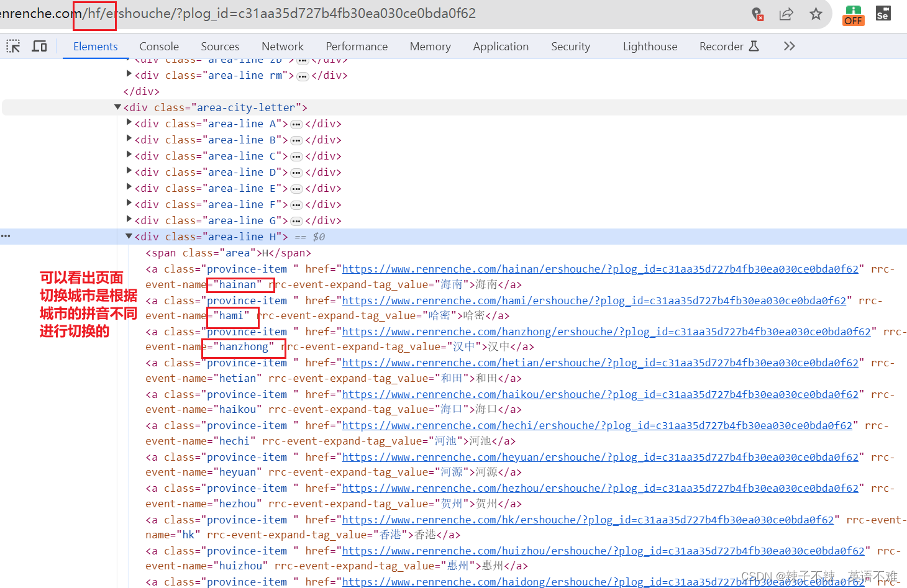The width and height of the screenshot is (907, 588).
Task: Open the site permissions blocked icon
Action: (x=757, y=14)
